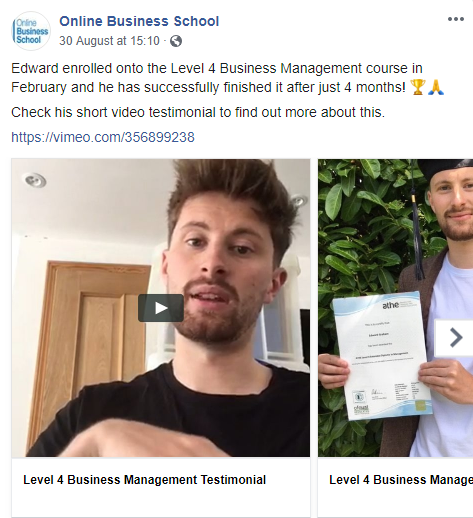Click the trophy emoji in the post

coord(418,88)
